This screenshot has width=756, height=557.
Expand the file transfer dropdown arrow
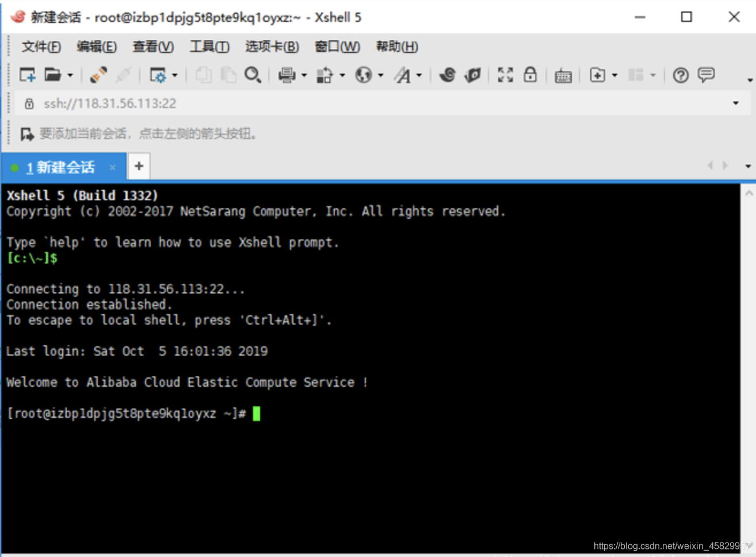(342, 75)
